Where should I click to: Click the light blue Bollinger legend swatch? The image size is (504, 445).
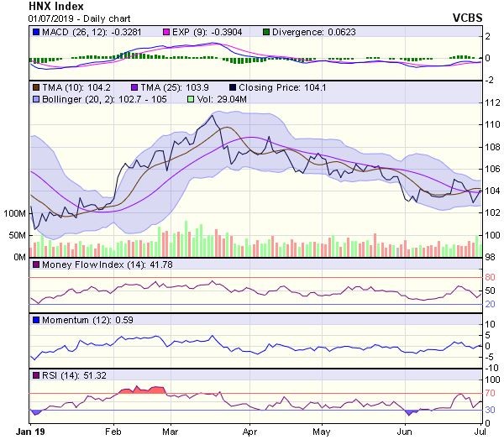pyautogui.click(x=37, y=100)
